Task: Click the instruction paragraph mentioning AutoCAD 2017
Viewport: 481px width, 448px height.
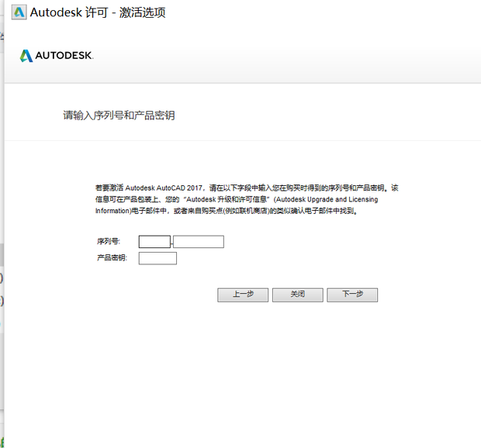Action: tap(247, 199)
